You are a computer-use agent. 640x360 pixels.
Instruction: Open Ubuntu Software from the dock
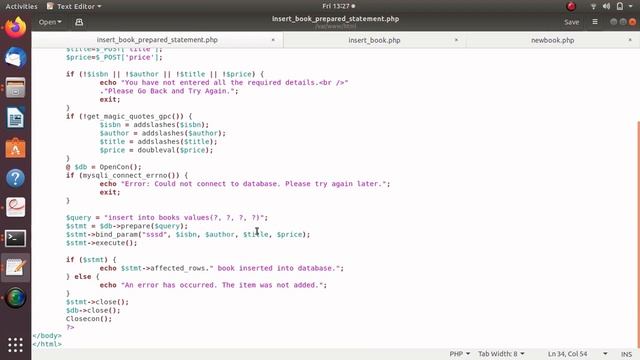[x=16, y=148]
